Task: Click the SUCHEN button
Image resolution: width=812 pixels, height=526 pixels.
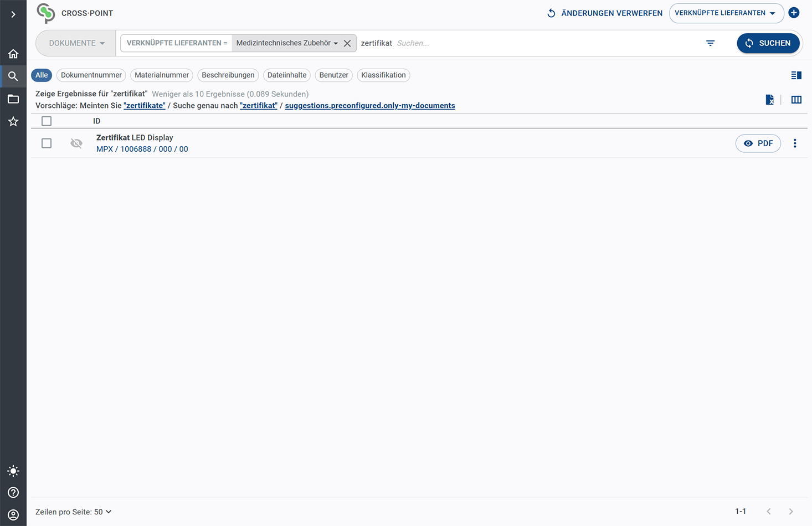Action: point(768,43)
